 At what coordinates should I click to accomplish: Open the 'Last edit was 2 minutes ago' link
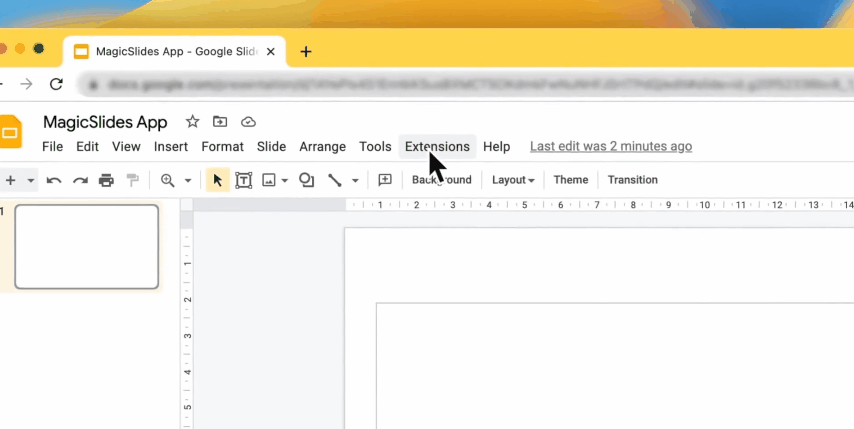coord(611,146)
